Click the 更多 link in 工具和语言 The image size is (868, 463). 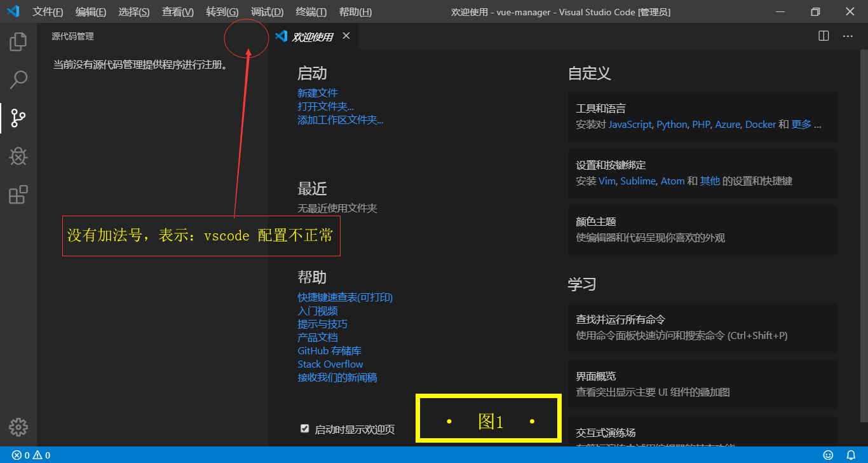(x=801, y=125)
